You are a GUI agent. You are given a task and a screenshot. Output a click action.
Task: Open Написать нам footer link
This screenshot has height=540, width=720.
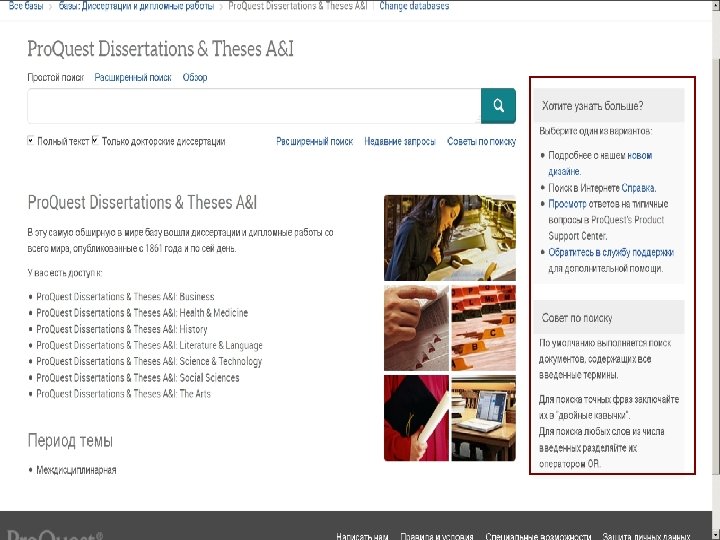point(362,536)
